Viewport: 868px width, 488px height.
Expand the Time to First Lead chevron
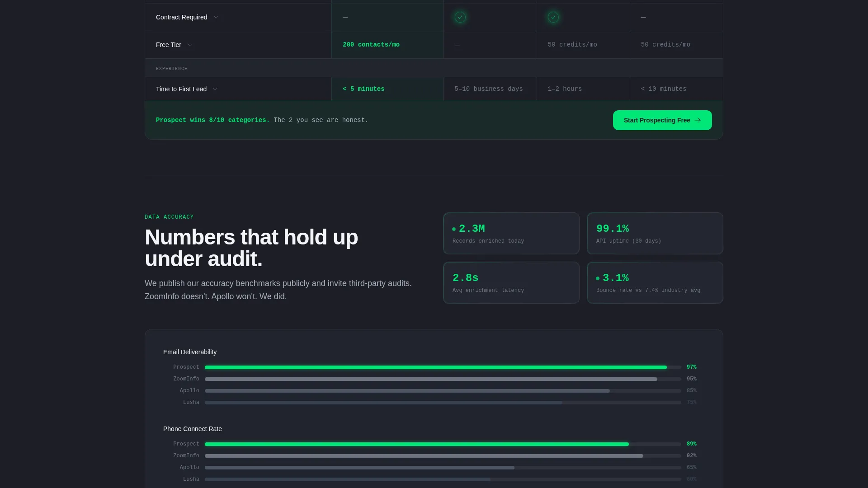coord(215,89)
